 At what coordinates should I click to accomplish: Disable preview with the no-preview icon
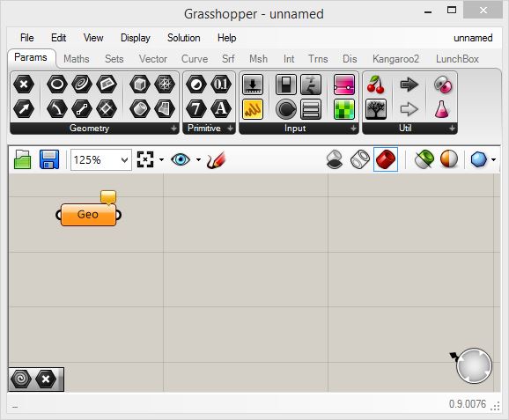coord(335,159)
